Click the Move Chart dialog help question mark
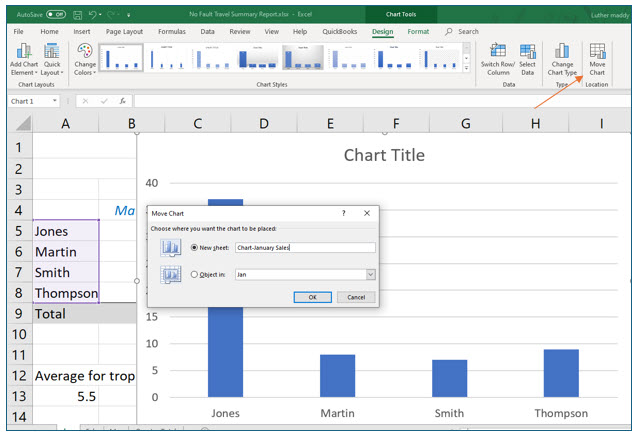 coord(344,213)
